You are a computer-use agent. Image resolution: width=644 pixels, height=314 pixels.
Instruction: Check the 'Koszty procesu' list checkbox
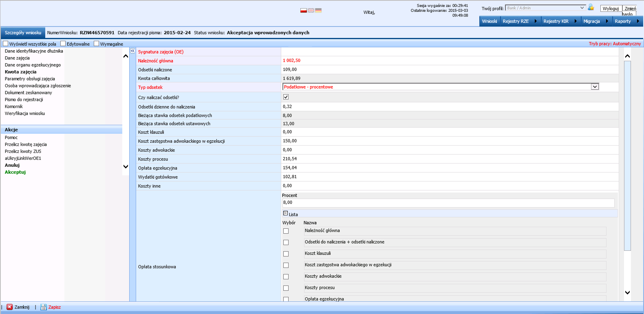(x=286, y=288)
